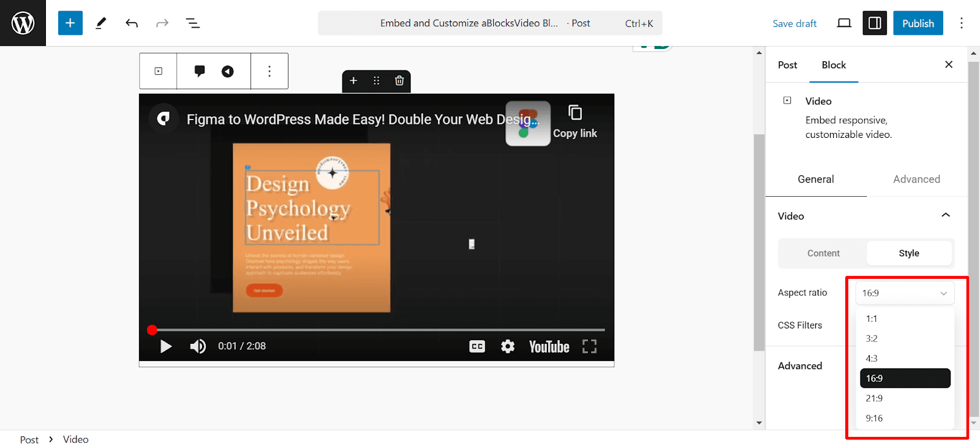Toggle the Settings sidebar panel icon
Viewport: 980px width, 448px height.
(x=875, y=23)
